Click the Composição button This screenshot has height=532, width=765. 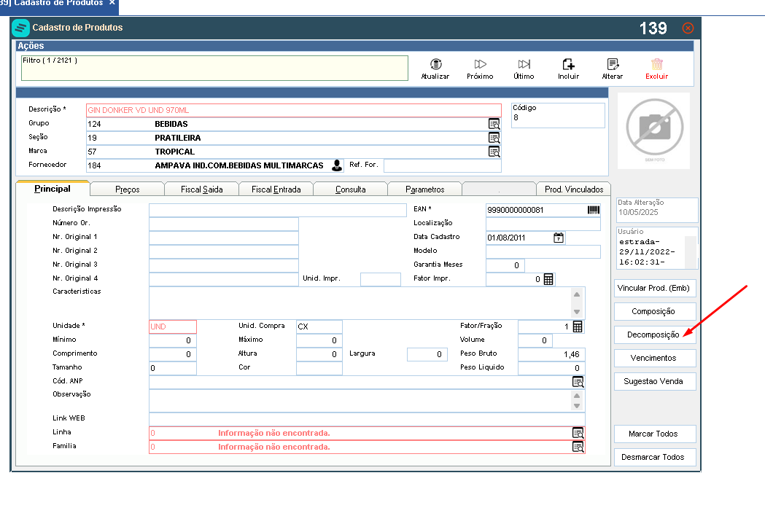654,312
